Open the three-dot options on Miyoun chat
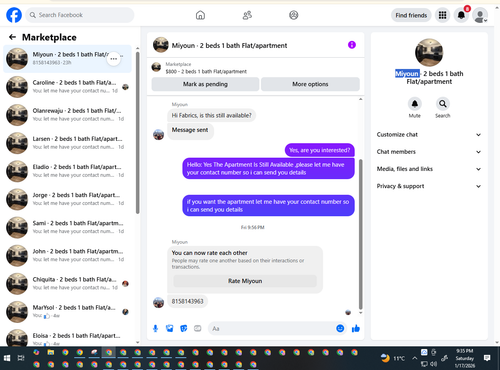500x370 pixels. [x=114, y=59]
